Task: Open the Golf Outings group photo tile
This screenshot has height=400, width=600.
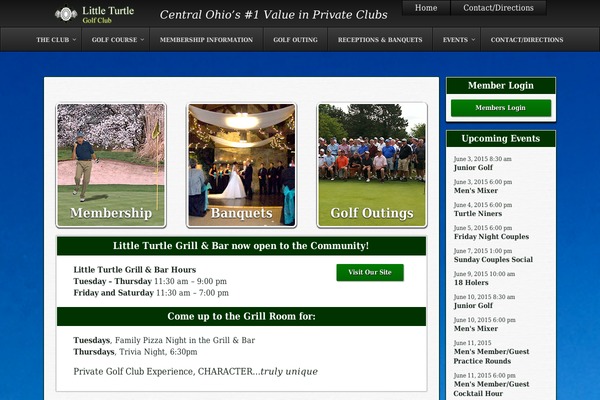Action: (x=372, y=165)
